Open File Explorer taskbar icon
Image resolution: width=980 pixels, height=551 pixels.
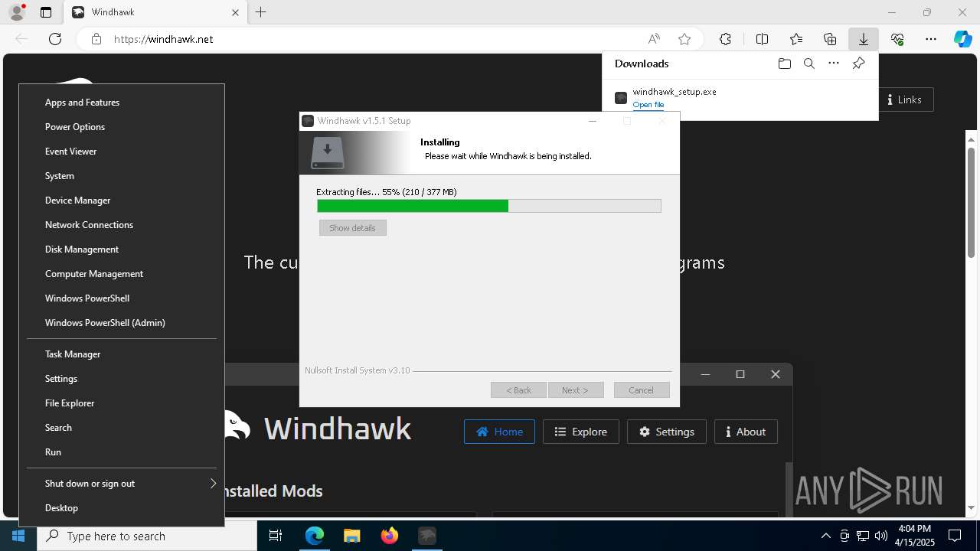351,536
